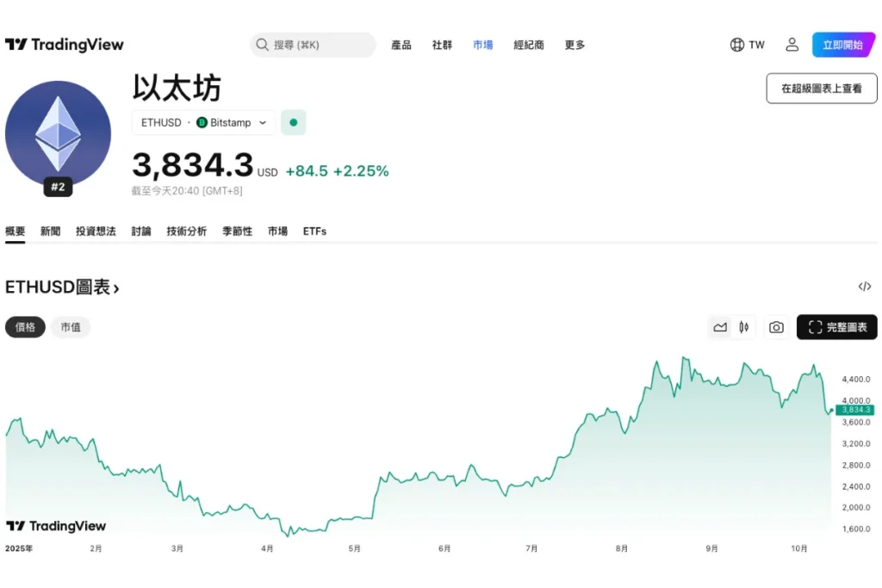Select the 市值 market cap toggle
This screenshot has height=588, width=882.
coord(71,327)
